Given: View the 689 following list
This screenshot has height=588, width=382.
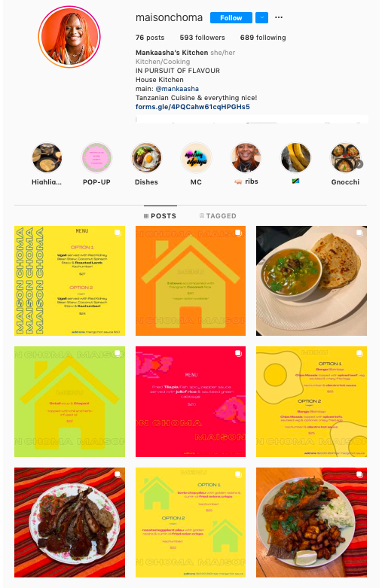Looking at the screenshot, I should tap(263, 38).
